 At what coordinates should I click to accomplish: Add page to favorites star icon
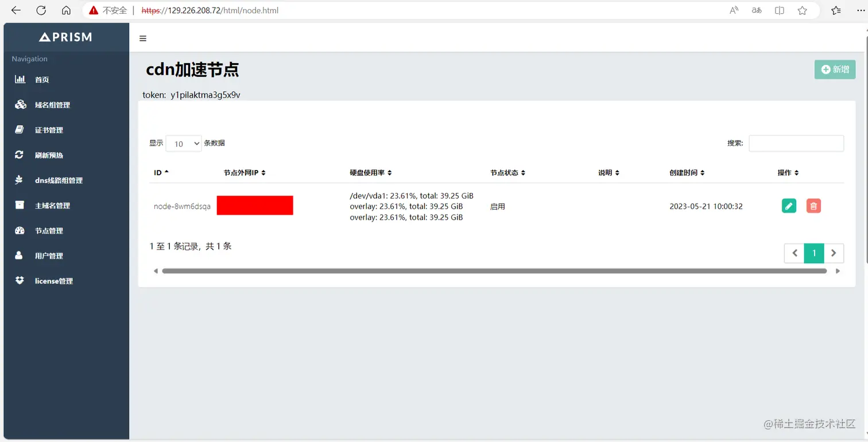click(803, 10)
